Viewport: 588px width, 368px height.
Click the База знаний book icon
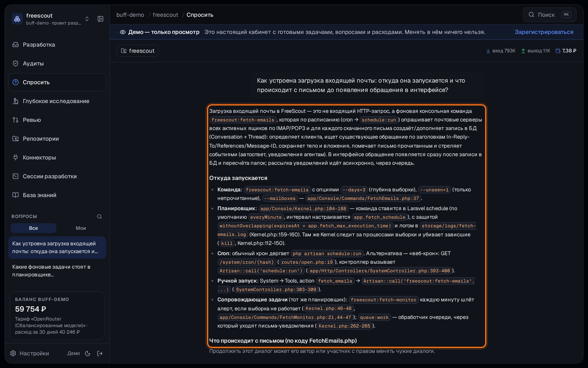[16, 195]
